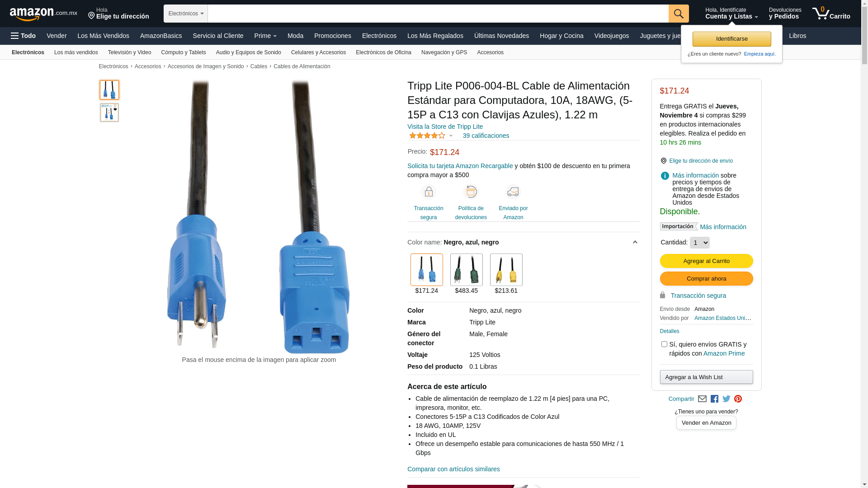
Task: Open the Todo hamburger menu
Action: coord(24,36)
